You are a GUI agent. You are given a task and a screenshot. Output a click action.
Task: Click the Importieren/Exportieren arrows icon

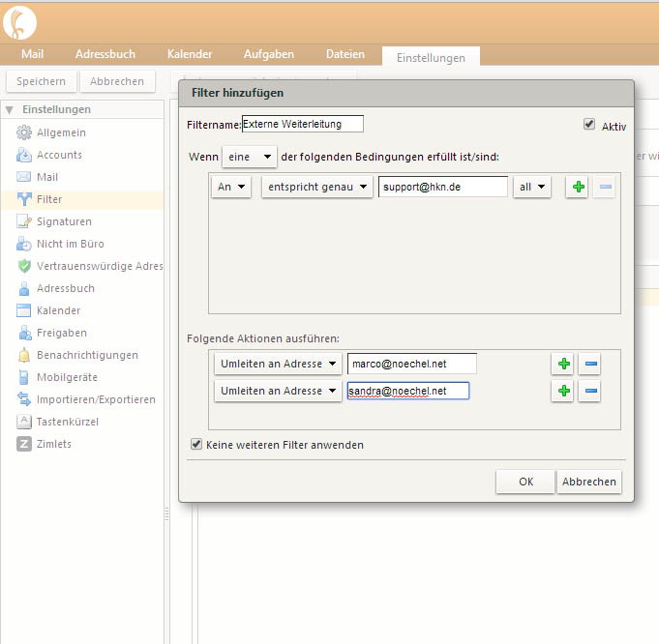click(x=24, y=399)
